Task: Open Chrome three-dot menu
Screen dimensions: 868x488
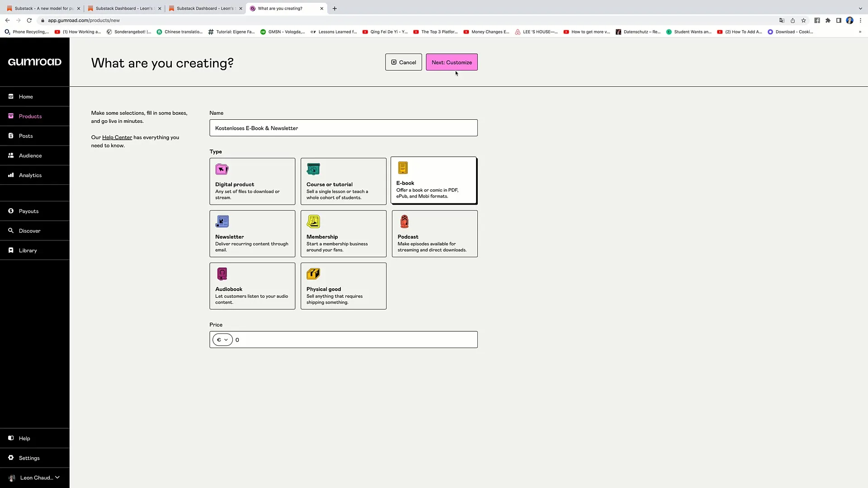Action: click(x=860, y=20)
